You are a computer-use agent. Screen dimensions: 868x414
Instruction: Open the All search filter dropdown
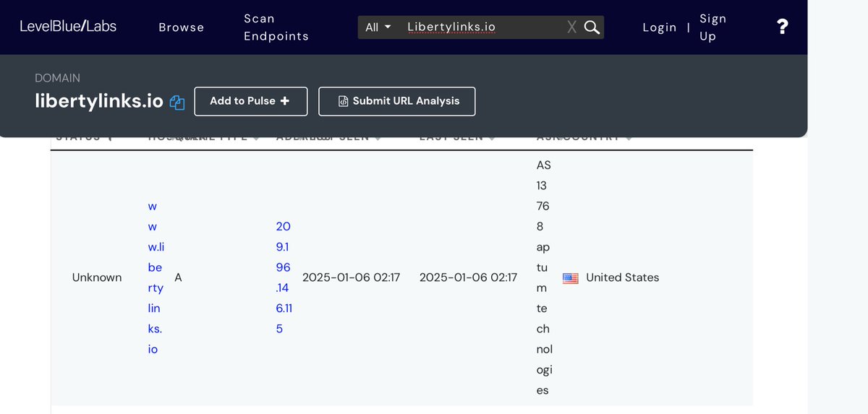point(378,27)
